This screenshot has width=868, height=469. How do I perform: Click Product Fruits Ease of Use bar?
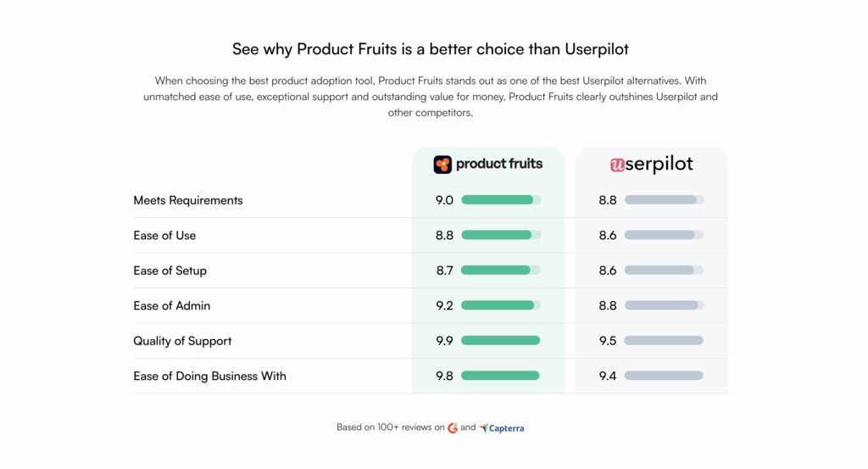[500, 235]
